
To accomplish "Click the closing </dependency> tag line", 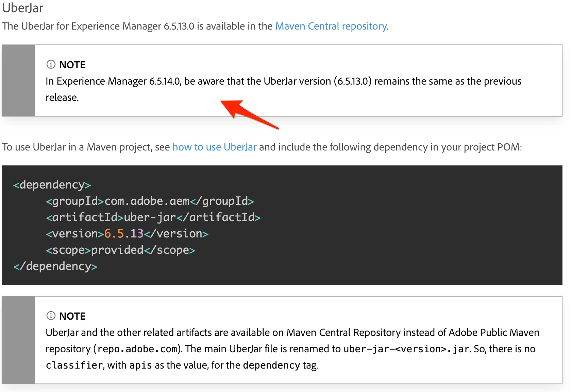I will [55, 266].
